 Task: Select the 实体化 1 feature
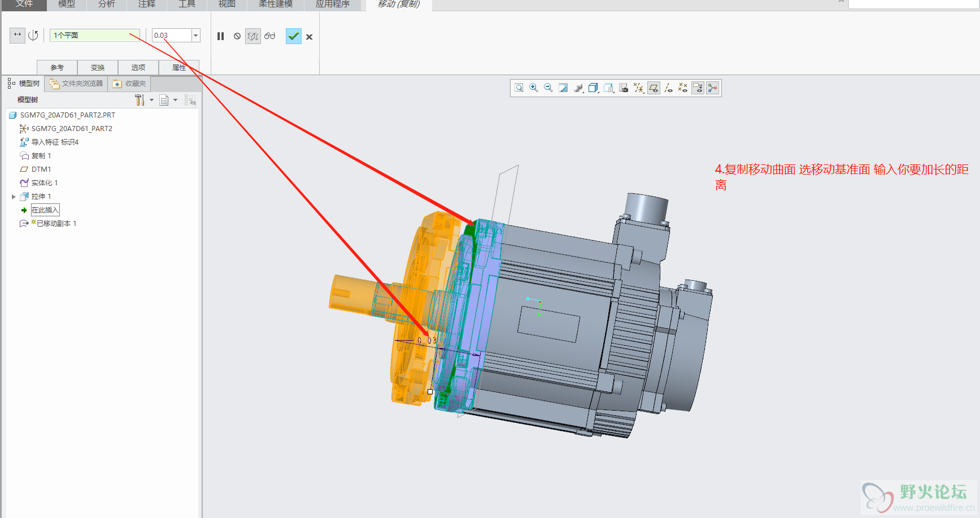click(x=39, y=182)
